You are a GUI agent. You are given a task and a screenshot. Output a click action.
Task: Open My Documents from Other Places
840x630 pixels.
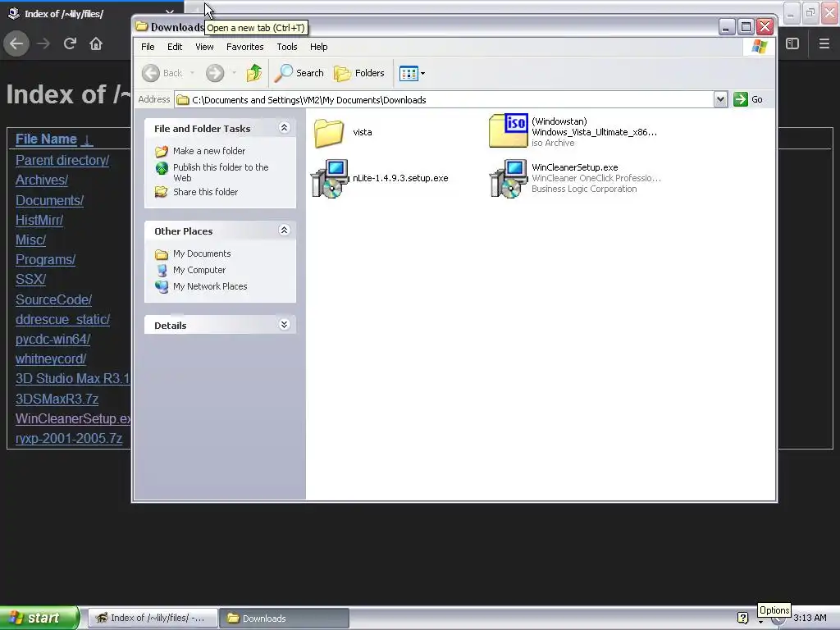(202, 253)
